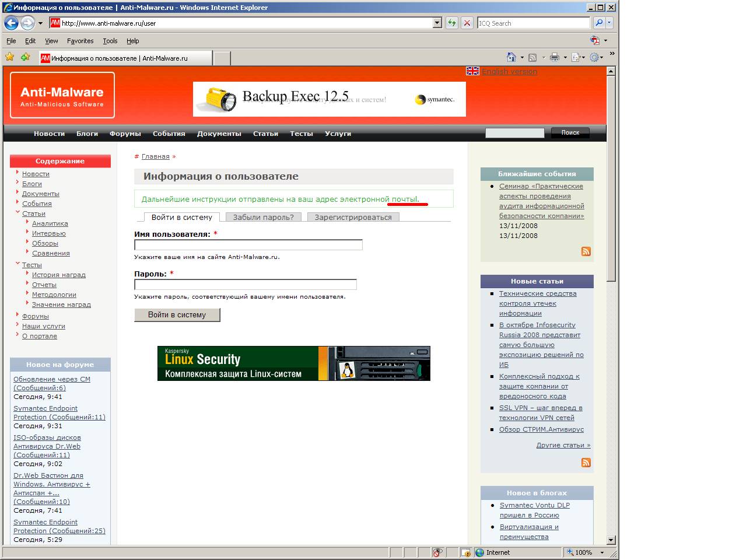The image size is (743, 560).
Task: Click the Add to Favorites star-plus icon
Action: pos(25,57)
